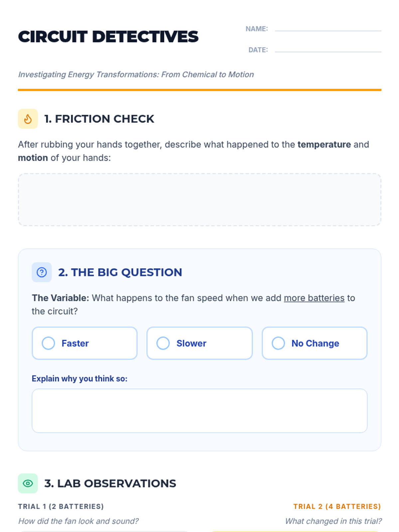Choose the Slower radio option
399x532 pixels.
pos(163,343)
